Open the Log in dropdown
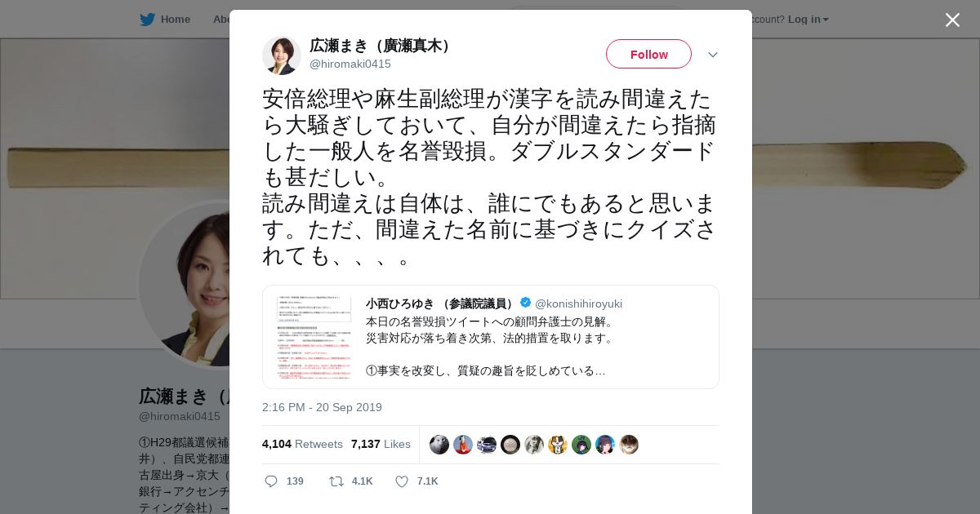This screenshot has width=980, height=514. (x=808, y=19)
